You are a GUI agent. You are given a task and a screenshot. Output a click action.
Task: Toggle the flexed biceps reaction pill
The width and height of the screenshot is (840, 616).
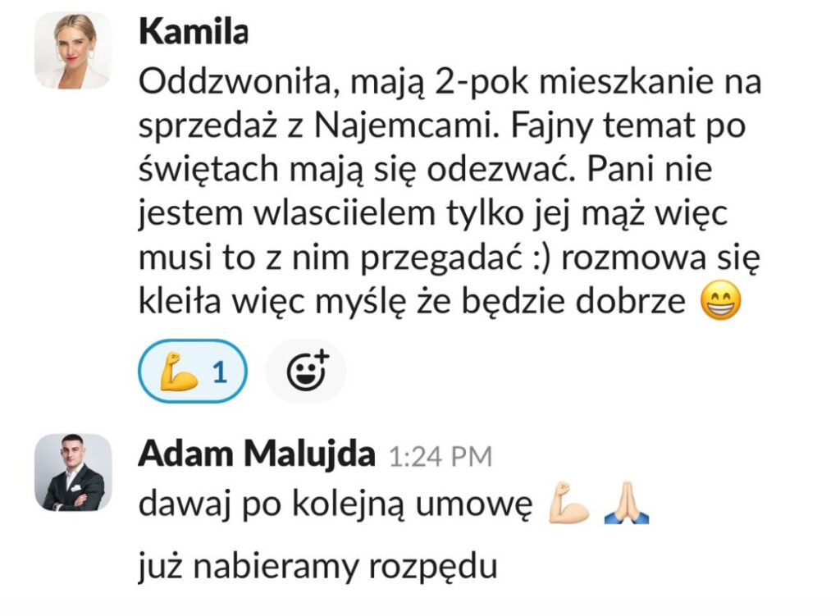point(193,371)
